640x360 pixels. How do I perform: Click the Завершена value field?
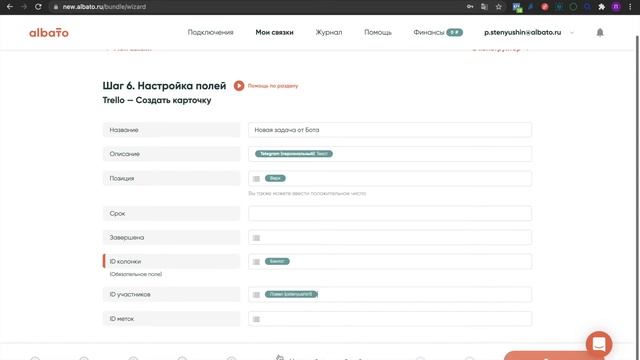390,238
